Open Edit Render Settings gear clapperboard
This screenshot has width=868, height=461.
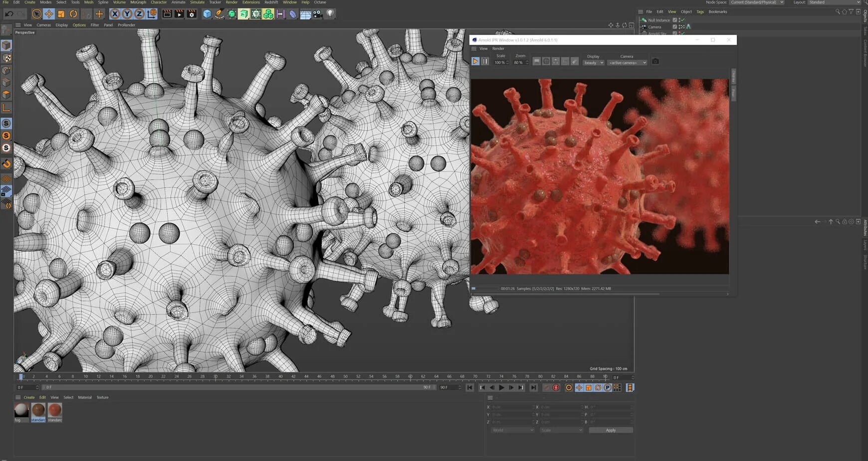(x=192, y=14)
